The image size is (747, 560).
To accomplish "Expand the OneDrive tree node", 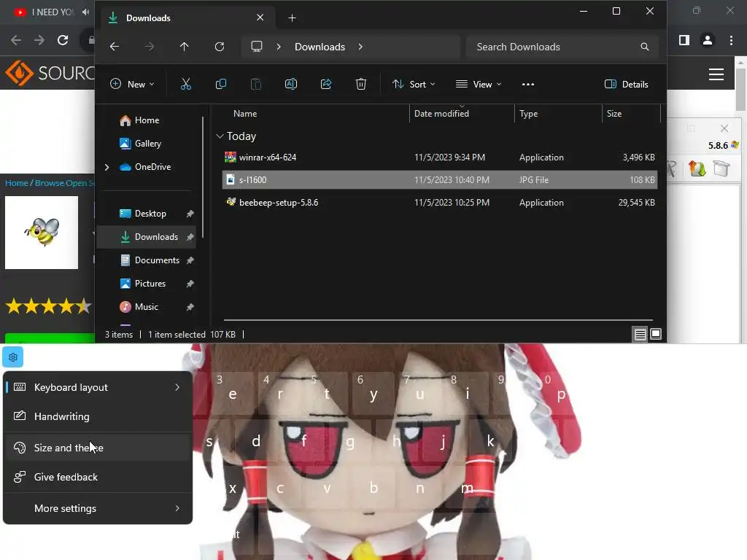I will [x=107, y=167].
